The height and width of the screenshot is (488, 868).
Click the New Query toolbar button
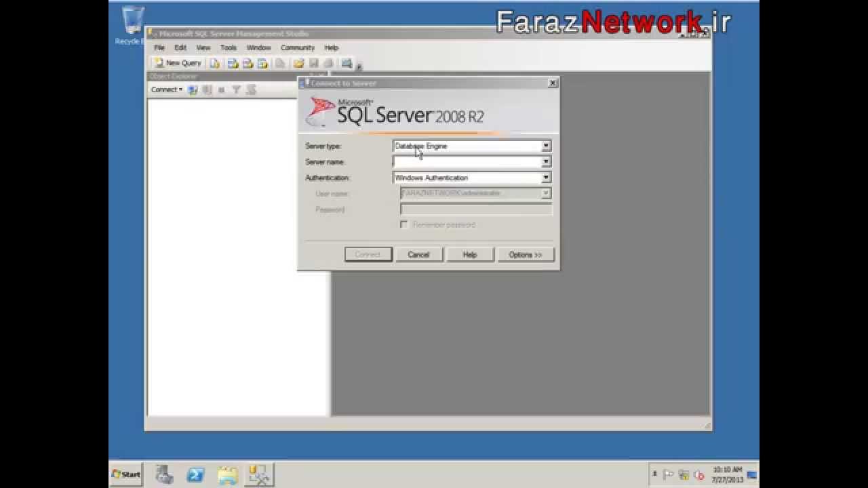click(x=178, y=63)
